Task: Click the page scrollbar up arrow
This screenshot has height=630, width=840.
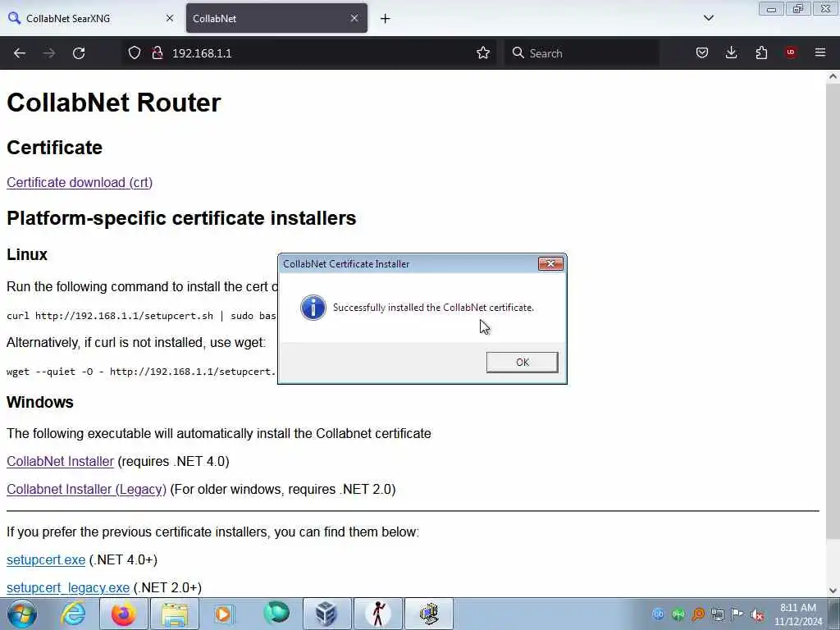Action: pyautogui.click(x=833, y=76)
